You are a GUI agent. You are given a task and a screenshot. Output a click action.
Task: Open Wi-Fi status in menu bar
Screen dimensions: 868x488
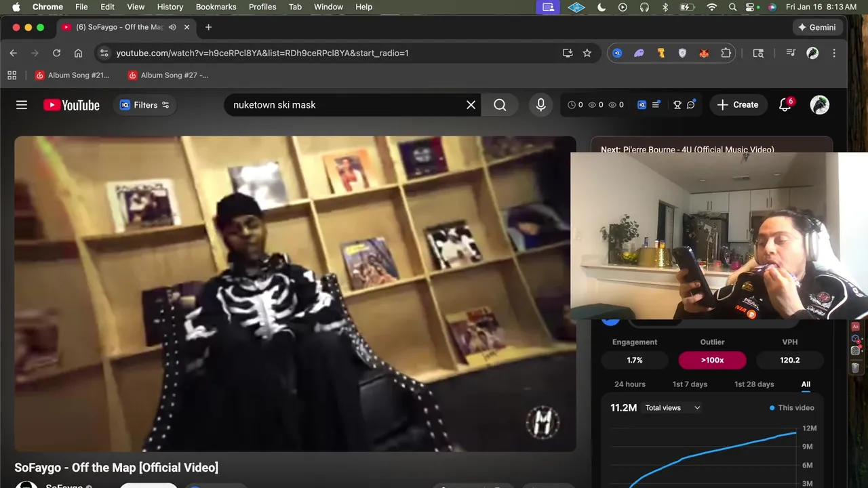click(x=711, y=7)
